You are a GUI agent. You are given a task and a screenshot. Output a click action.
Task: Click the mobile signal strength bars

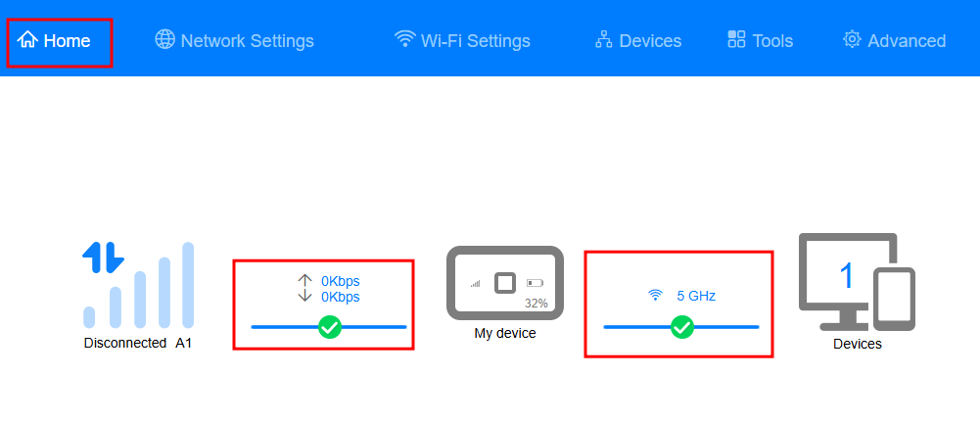click(x=139, y=285)
